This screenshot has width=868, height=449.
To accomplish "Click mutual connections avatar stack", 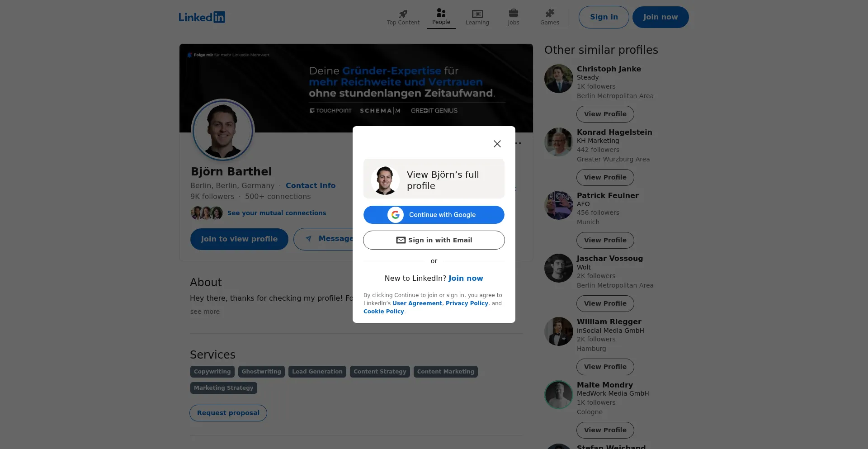I will coord(207,213).
